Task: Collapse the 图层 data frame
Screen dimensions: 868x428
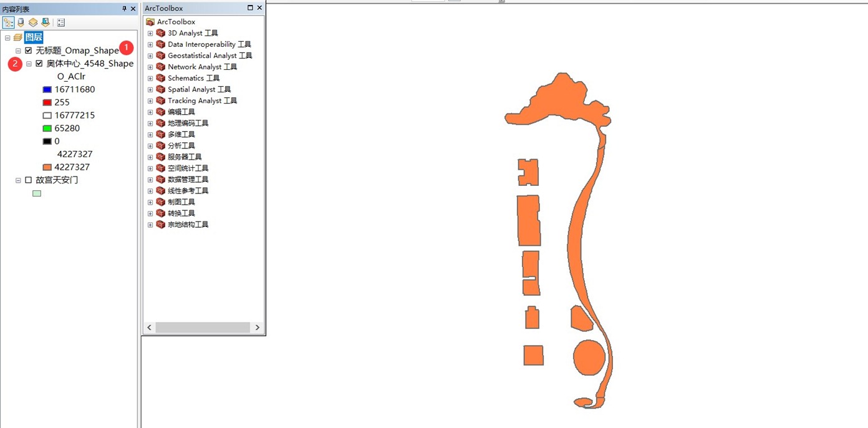Action: [7, 37]
